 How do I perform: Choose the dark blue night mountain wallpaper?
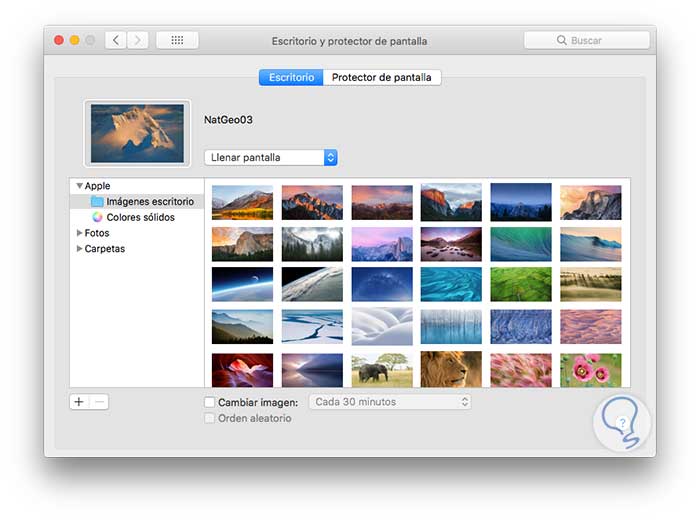pyautogui.click(x=521, y=202)
